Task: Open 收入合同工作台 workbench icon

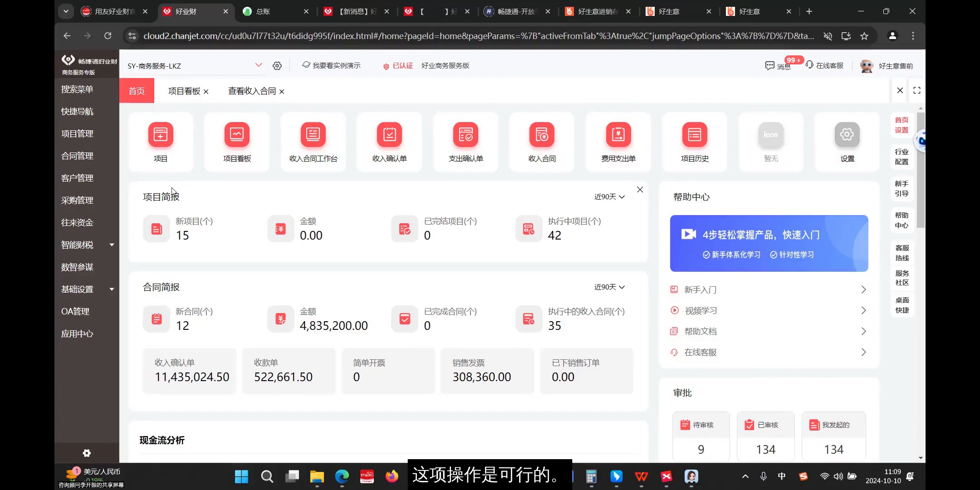Action: tap(312, 134)
